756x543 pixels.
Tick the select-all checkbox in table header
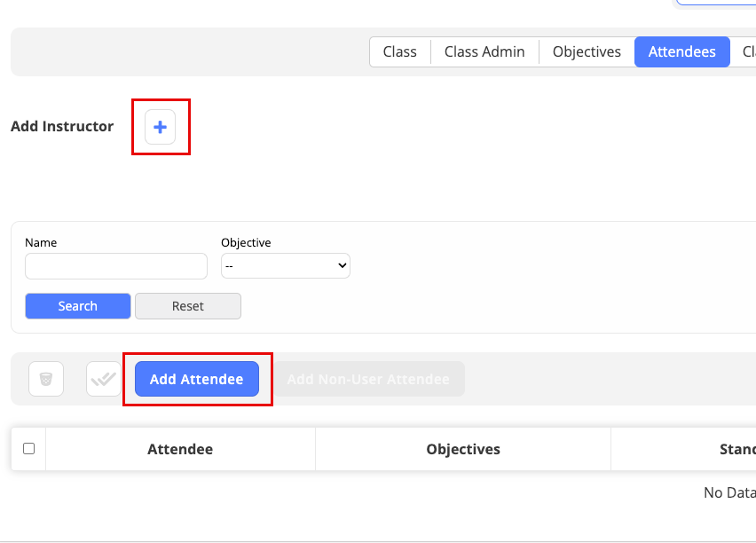tap(28, 449)
